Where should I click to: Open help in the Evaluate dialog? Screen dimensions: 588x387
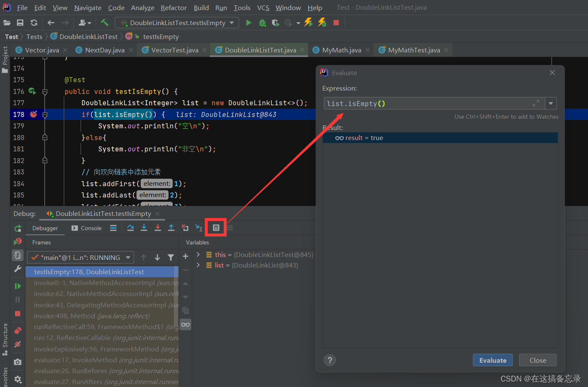[330, 360]
